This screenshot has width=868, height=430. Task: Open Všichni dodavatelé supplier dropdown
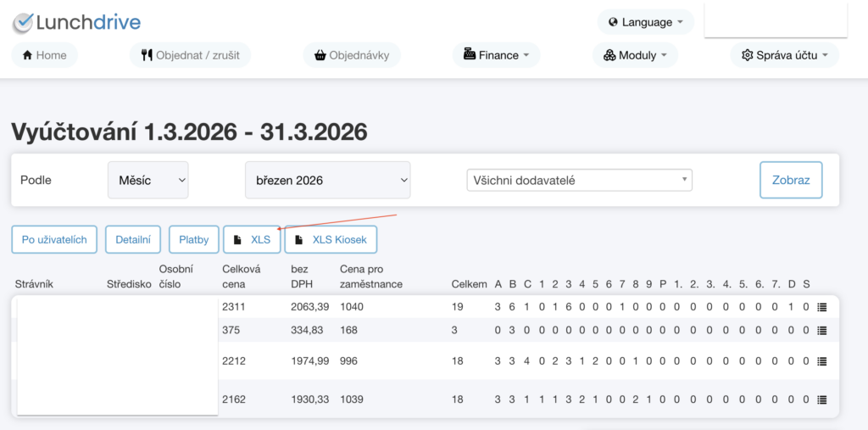pyautogui.click(x=579, y=180)
